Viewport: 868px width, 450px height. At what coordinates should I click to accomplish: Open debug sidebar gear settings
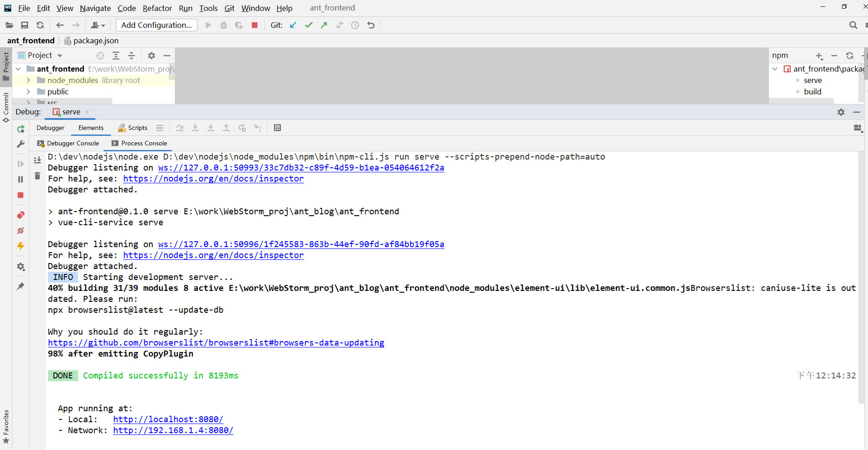pos(21,267)
